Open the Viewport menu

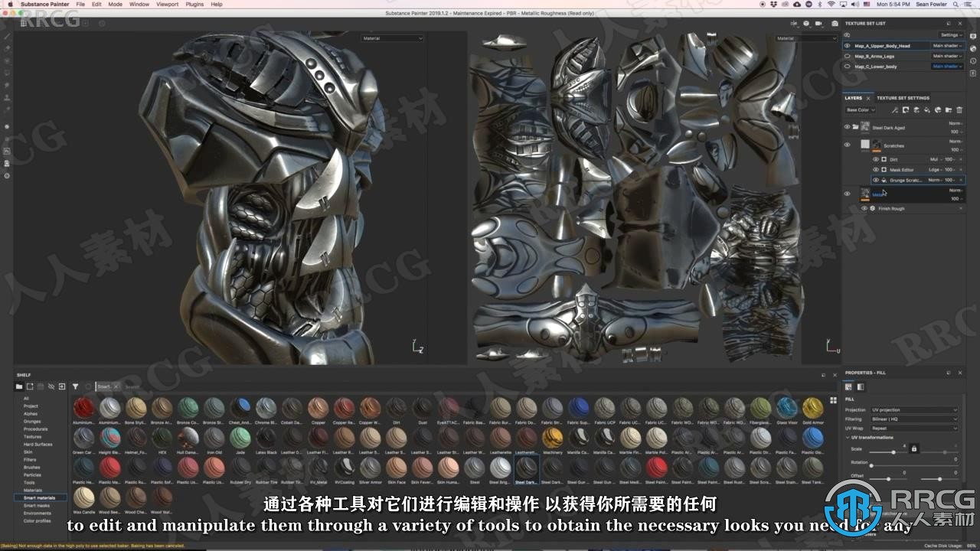click(x=167, y=4)
